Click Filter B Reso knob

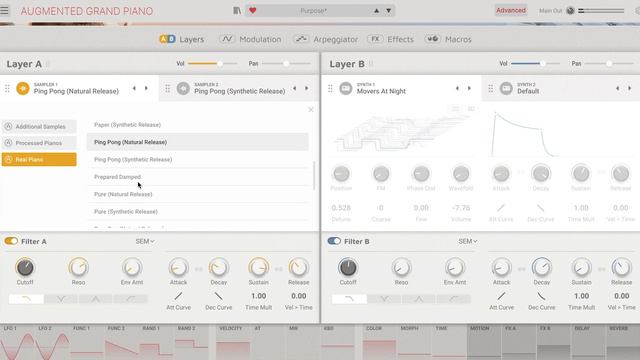pos(401,268)
